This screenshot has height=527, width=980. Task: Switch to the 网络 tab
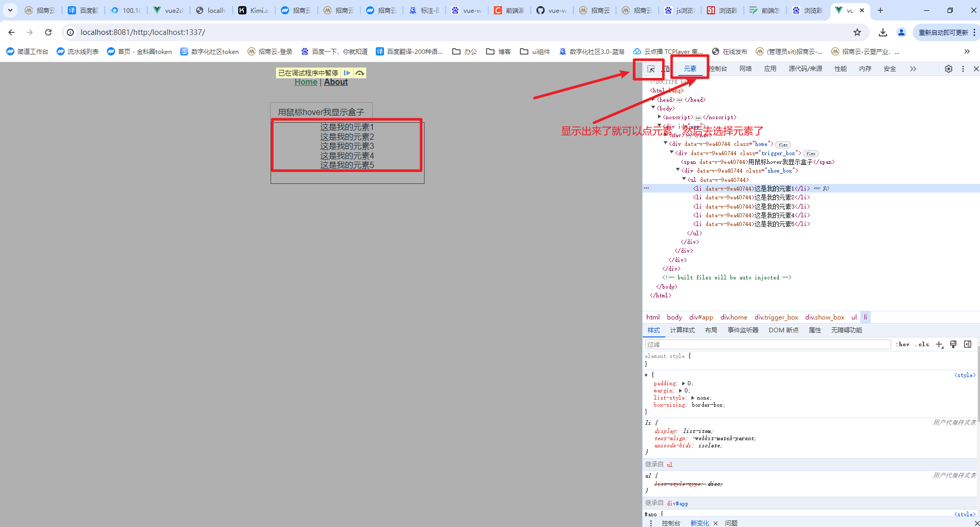click(x=746, y=69)
